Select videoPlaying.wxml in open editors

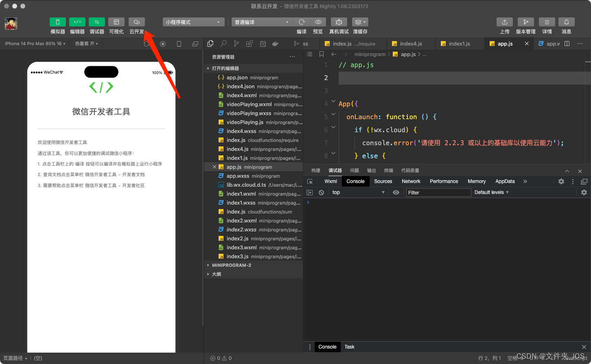tap(253, 104)
